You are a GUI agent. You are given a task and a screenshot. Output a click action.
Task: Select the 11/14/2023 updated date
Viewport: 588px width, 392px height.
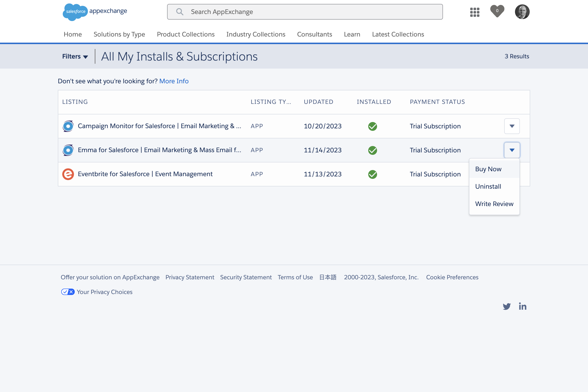click(322, 150)
